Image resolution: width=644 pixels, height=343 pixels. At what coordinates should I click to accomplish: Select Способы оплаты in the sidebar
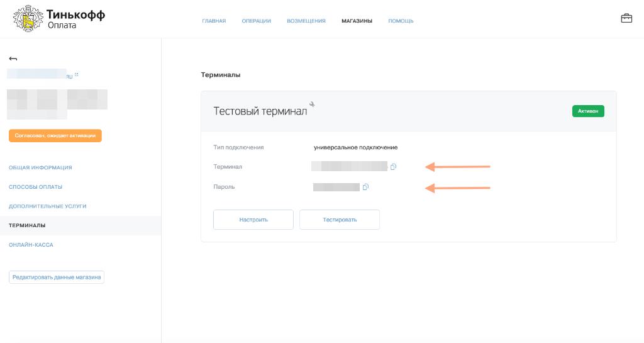35,187
